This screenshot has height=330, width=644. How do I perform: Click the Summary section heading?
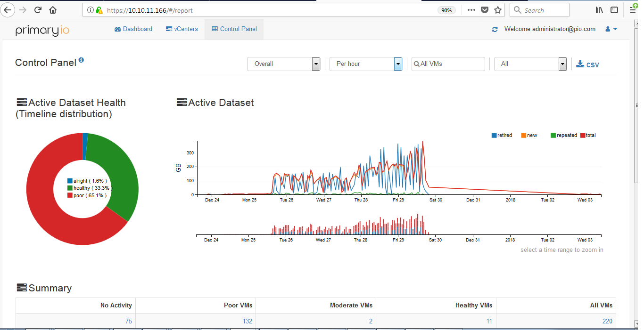click(44, 288)
